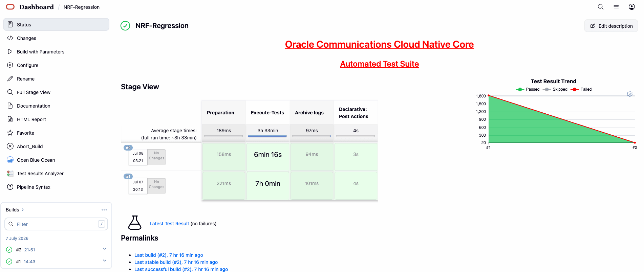Open the user account icon
Viewport: 644px width, 272px height.
tap(632, 7)
